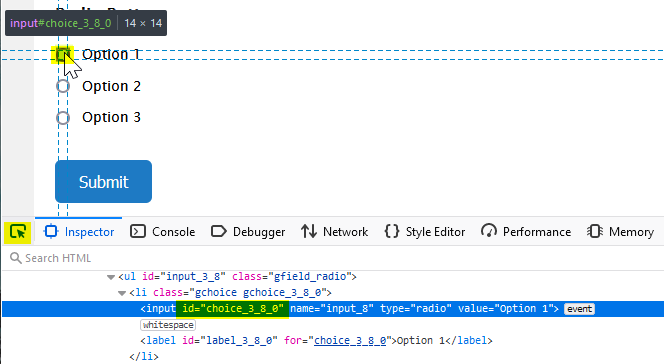This screenshot has width=664, height=364.
Task: Switch to the Style Editor tab
Action: point(425,232)
